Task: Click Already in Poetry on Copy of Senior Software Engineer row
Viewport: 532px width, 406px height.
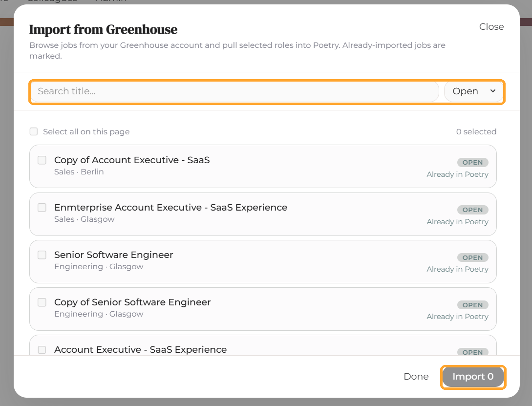Action: pyautogui.click(x=457, y=317)
